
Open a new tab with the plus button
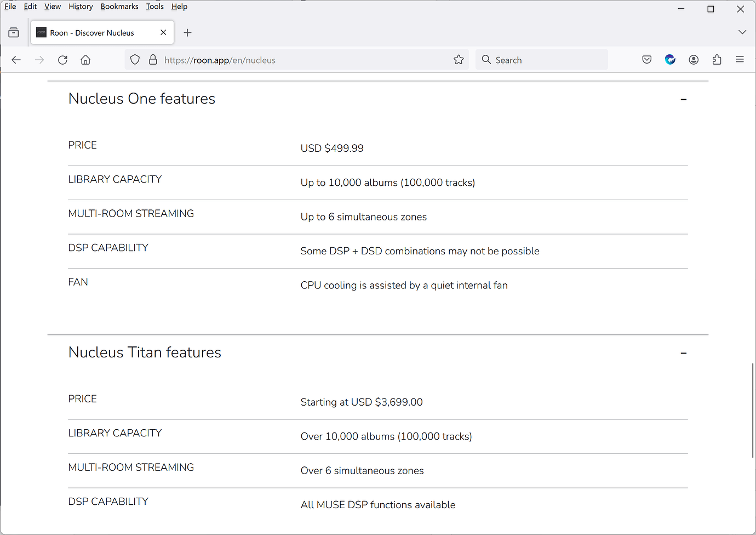187,32
